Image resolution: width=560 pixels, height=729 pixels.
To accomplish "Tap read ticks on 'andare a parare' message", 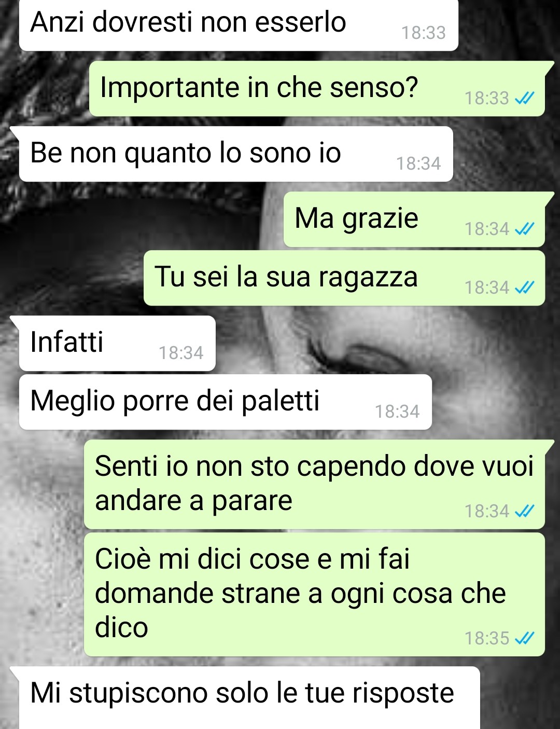I will click(524, 511).
